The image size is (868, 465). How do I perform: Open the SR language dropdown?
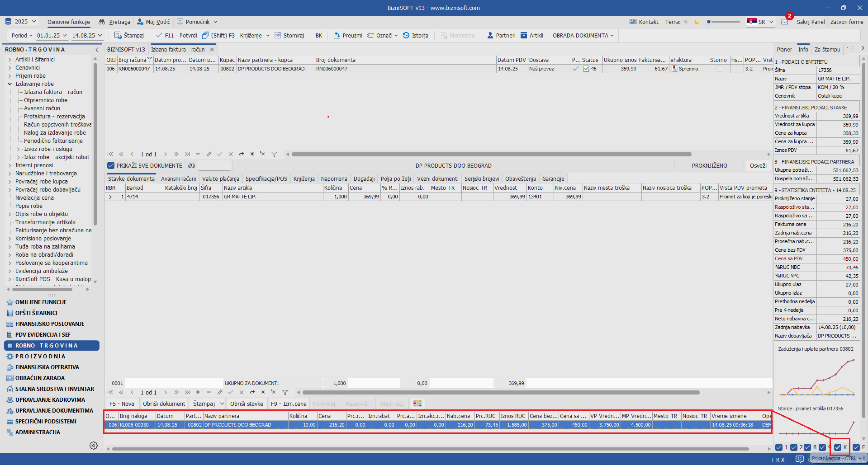tap(761, 22)
